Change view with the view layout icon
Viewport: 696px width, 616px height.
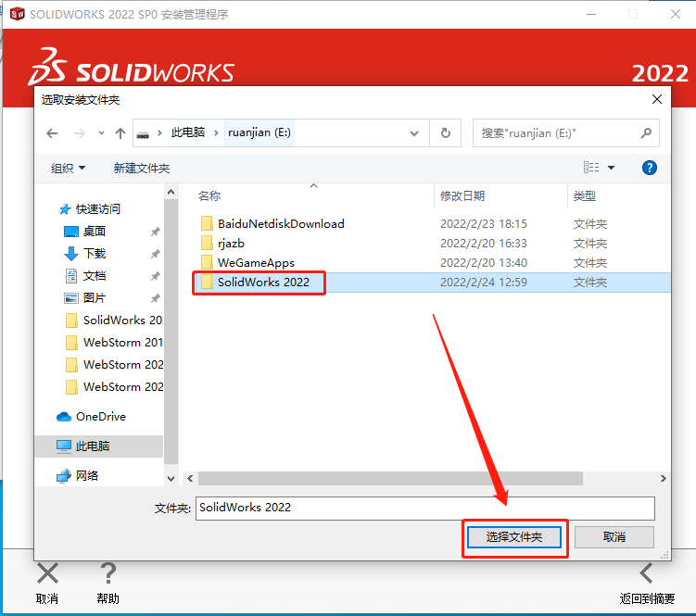[x=590, y=168]
